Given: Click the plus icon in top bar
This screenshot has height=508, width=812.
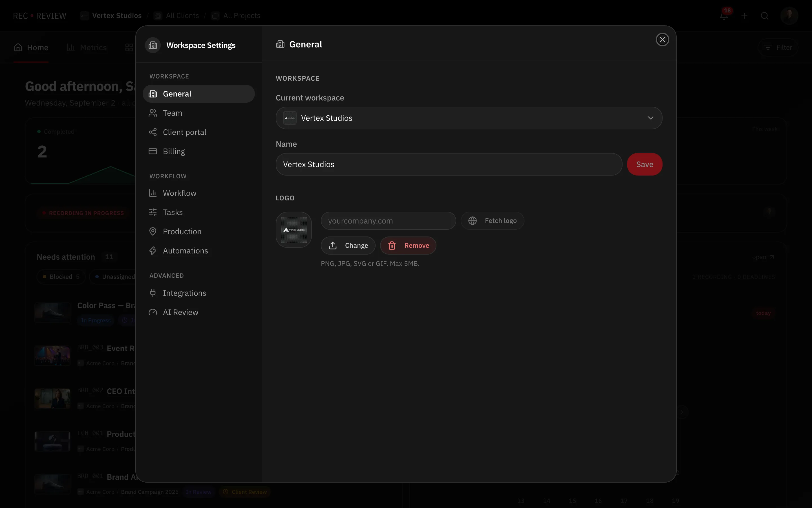Looking at the screenshot, I should (744, 16).
